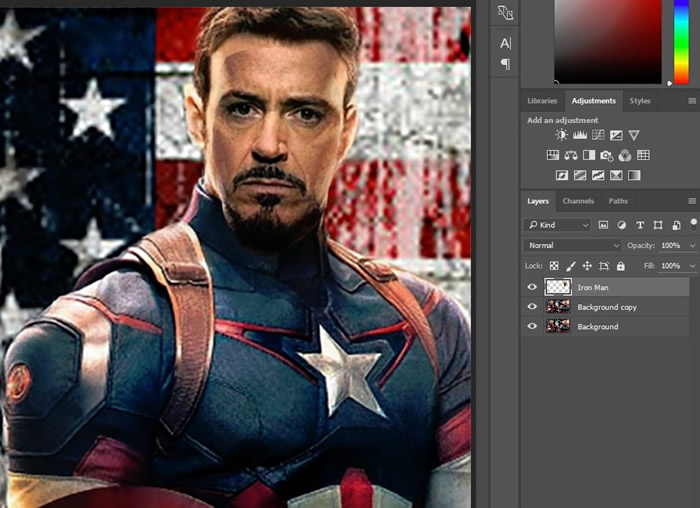Select the Layers tab
The image size is (700, 508).
(538, 201)
